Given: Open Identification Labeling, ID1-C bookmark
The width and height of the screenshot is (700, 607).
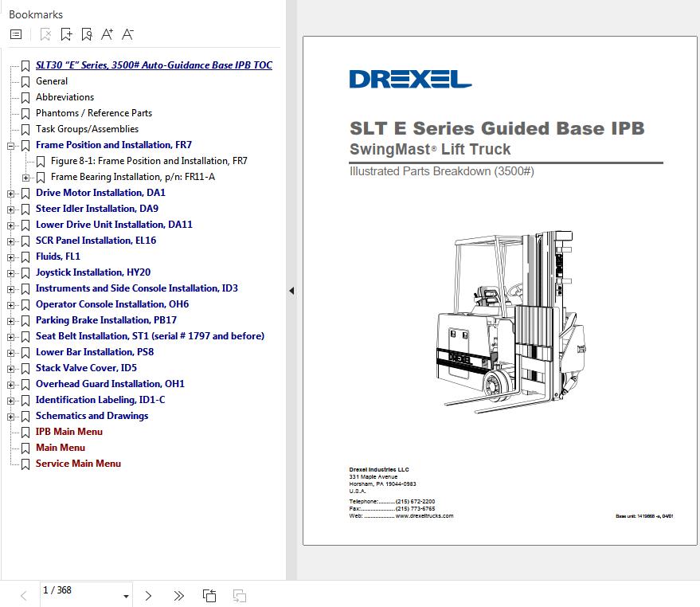Looking at the screenshot, I should [x=100, y=400].
